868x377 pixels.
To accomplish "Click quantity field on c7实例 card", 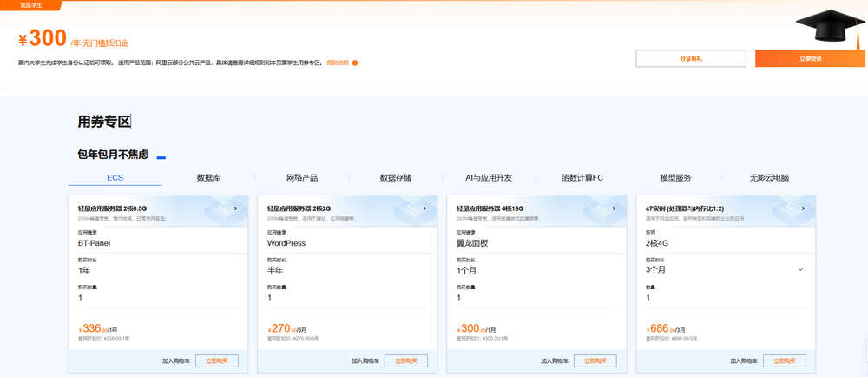I will (725, 297).
